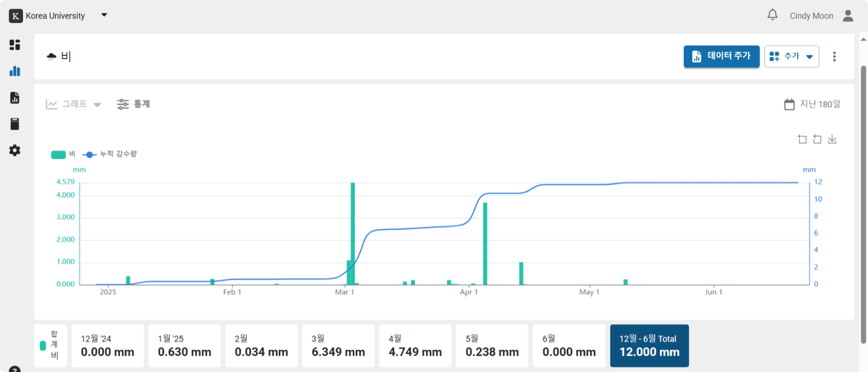Click the 4.579 y-axis maximum value
868x372 pixels.
click(65, 182)
